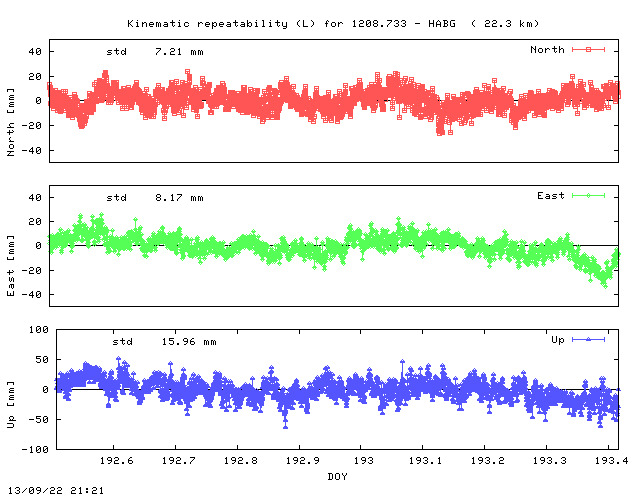This screenshot has width=640, height=496.
Task: Click x-axis tick label 193.3
Action: pos(549,460)
